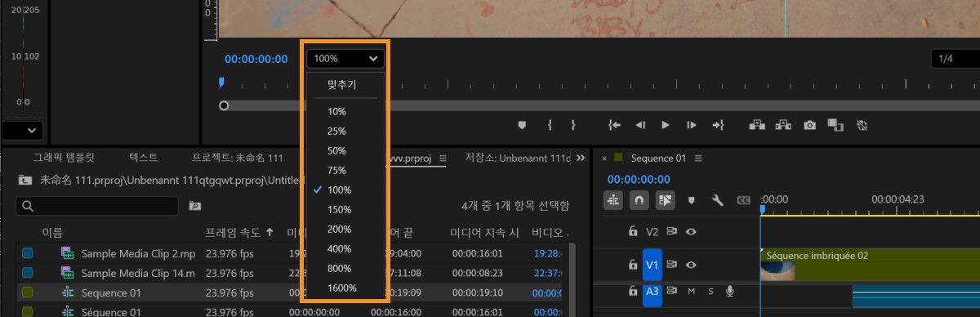Select 1600% zoom level
The image size is (980, 317).
343,288
